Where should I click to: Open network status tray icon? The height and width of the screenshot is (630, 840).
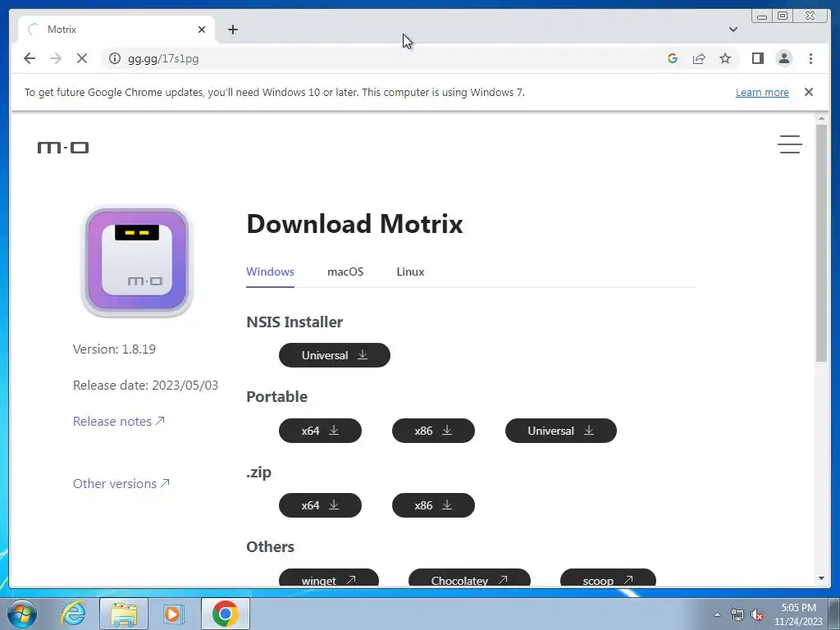(737, 615)
